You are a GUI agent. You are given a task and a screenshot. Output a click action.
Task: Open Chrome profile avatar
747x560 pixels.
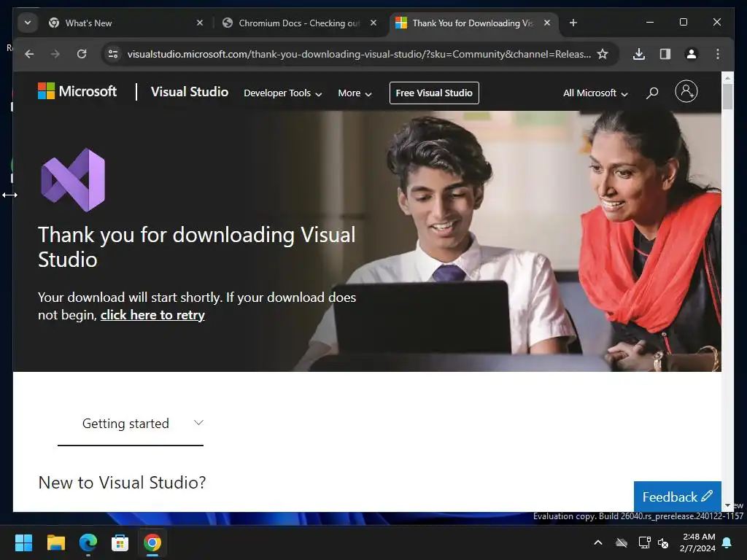click(692, 54)
